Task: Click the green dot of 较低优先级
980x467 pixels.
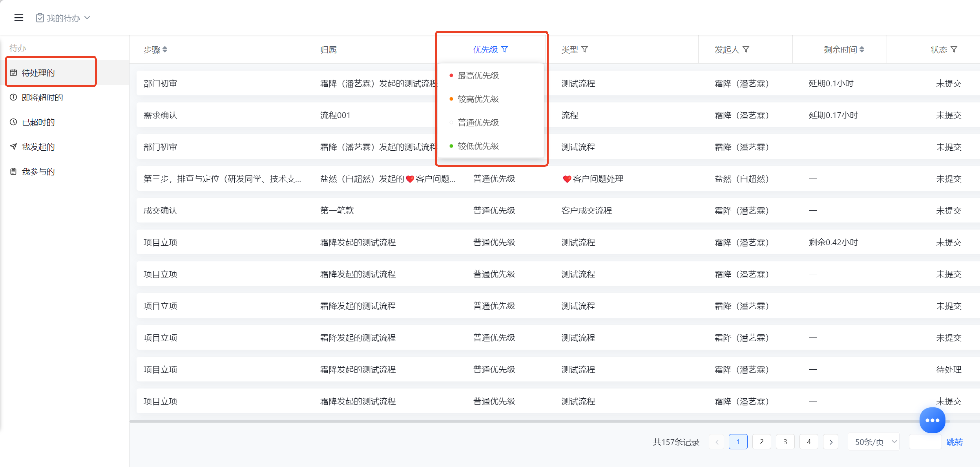Action: (x=451, y=146)
